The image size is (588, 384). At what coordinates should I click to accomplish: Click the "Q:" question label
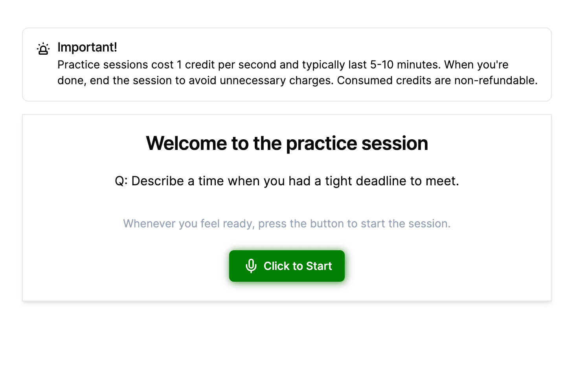click(x=121, y=181)
